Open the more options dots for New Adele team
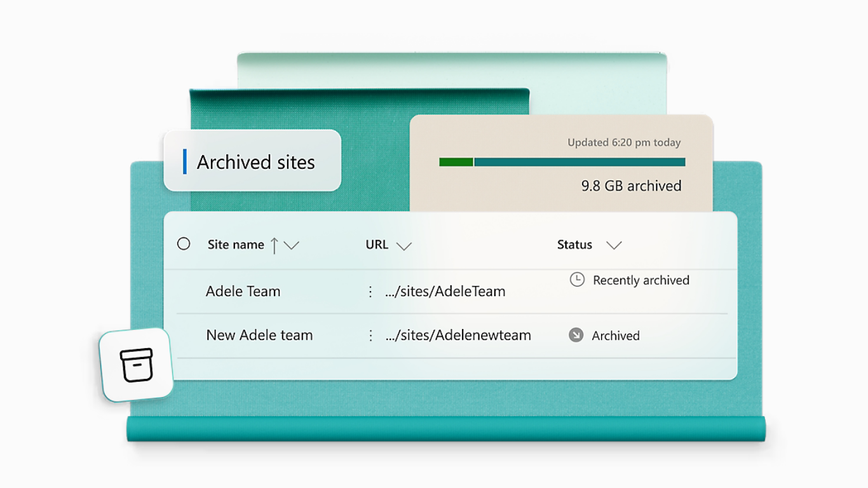868x488 pixels. (x=370, y=335)
